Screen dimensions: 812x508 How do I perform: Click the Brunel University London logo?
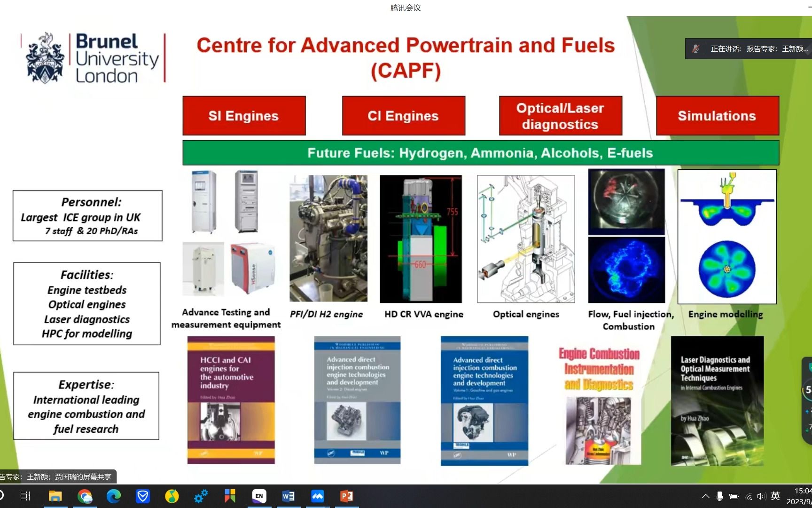tap(93, 58)
